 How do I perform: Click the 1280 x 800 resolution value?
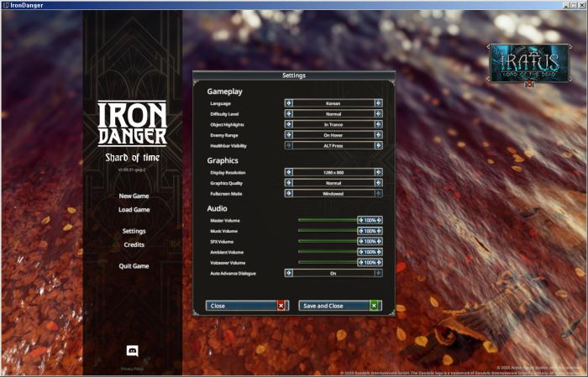pos(333,172)
